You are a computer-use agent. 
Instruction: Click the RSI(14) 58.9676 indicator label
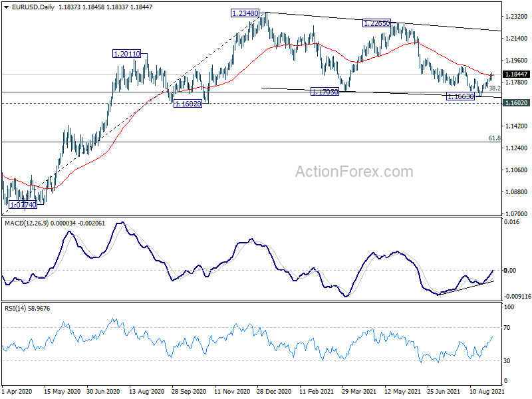tap(27, 309)
